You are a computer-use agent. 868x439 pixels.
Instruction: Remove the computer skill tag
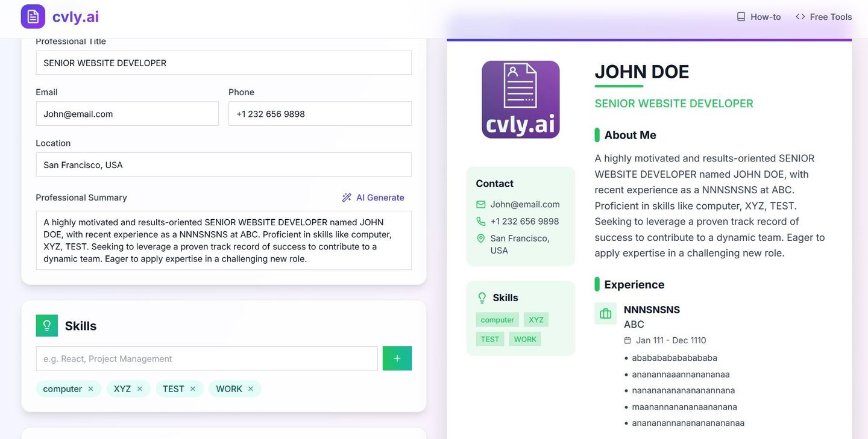[90, 389]
